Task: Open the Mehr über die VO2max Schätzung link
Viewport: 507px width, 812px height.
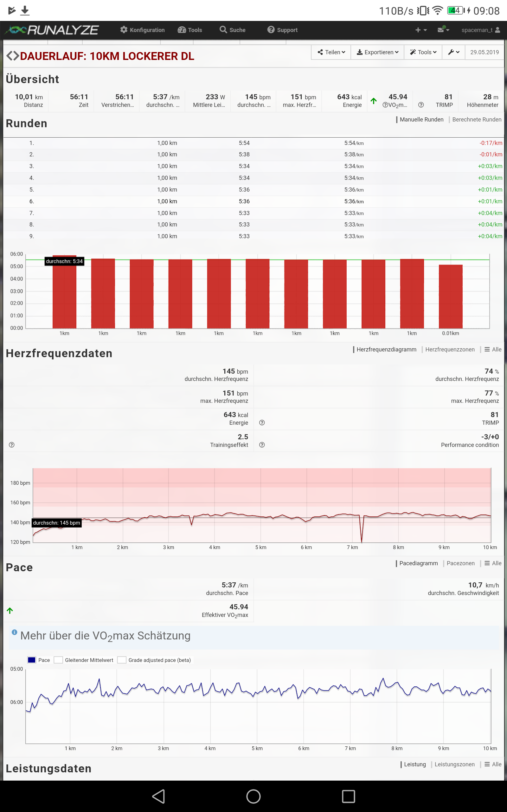Action: coord(105,636)
